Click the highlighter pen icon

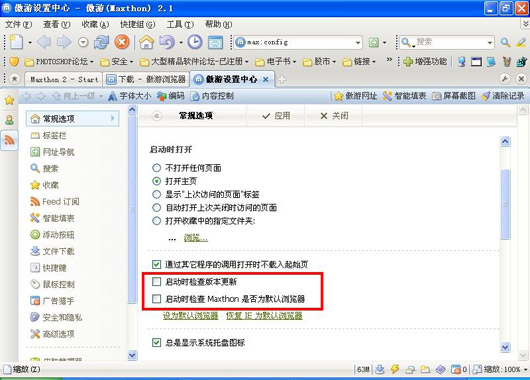(521, 43)
